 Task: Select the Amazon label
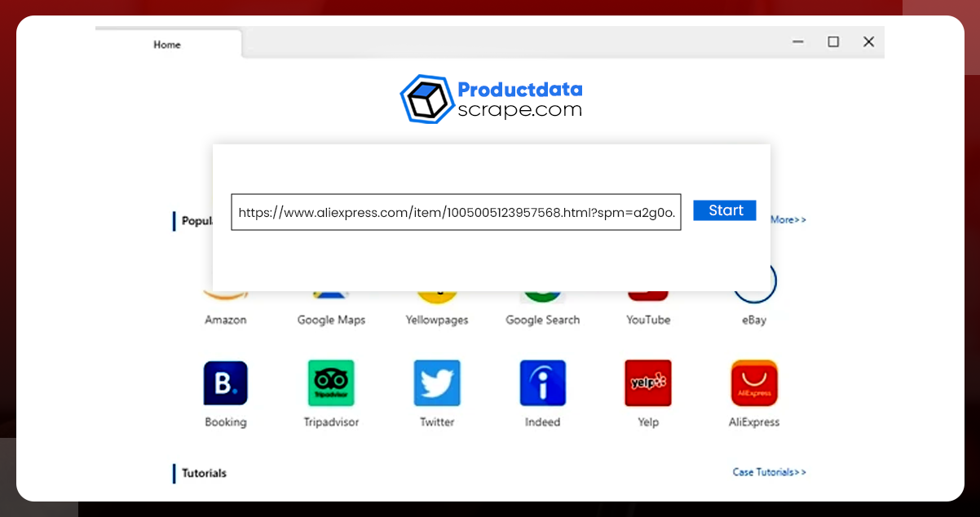226,320
